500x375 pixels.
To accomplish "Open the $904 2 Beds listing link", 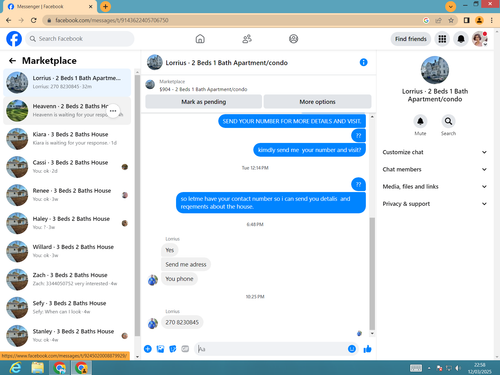I will click(x=203, y=89).
